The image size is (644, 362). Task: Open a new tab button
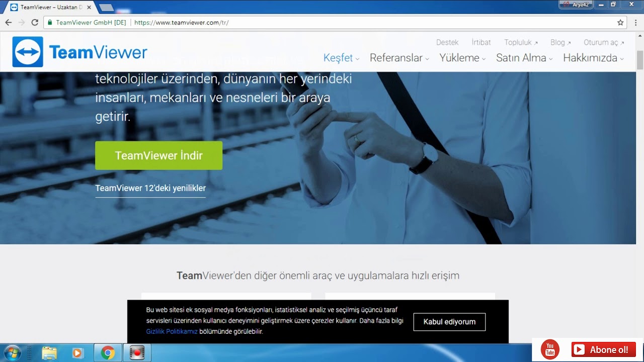pos(106,8)
